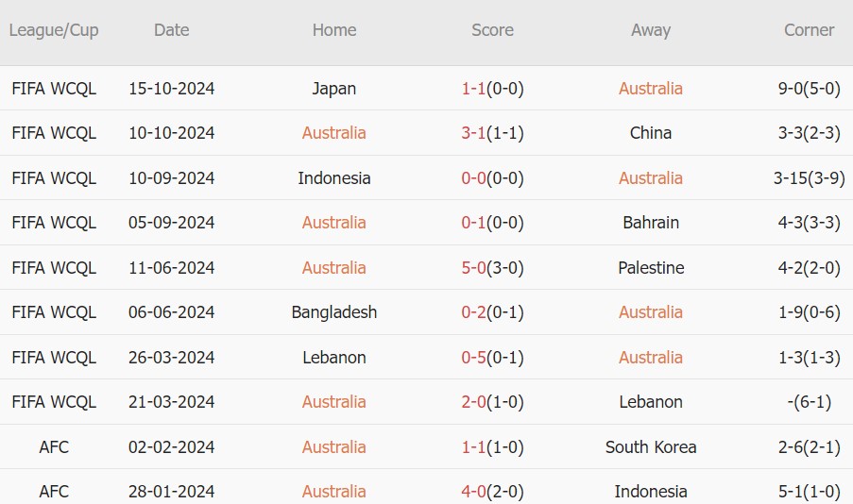Select the Palestine team name
Screen dimensions: 853x504
coord(651,268)
